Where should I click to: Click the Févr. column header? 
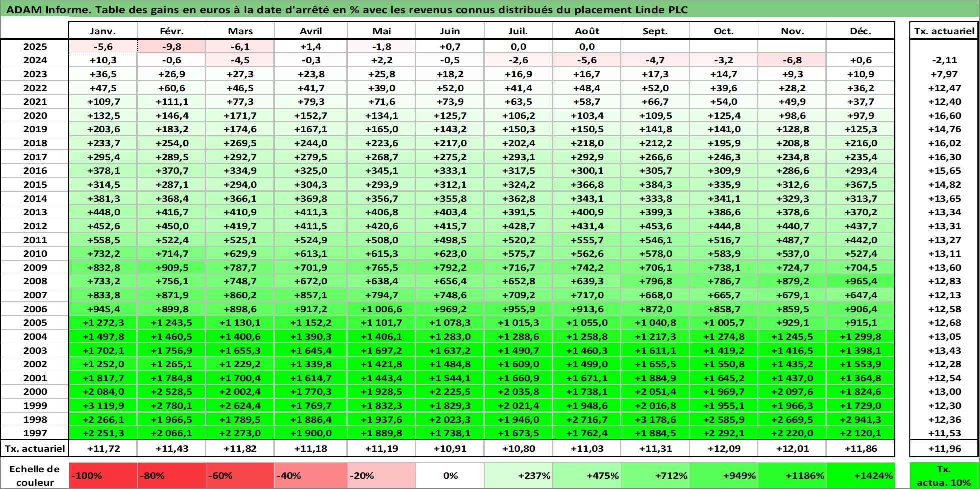tap(172, 31)
